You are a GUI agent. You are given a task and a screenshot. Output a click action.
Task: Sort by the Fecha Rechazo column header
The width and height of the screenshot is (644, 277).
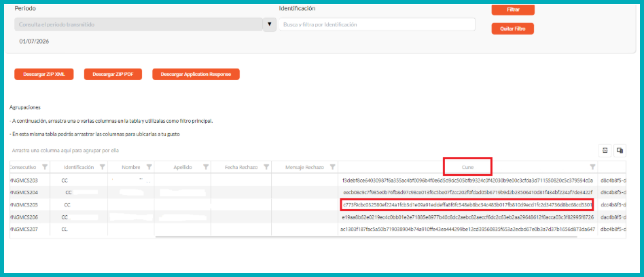pos(242,168)
